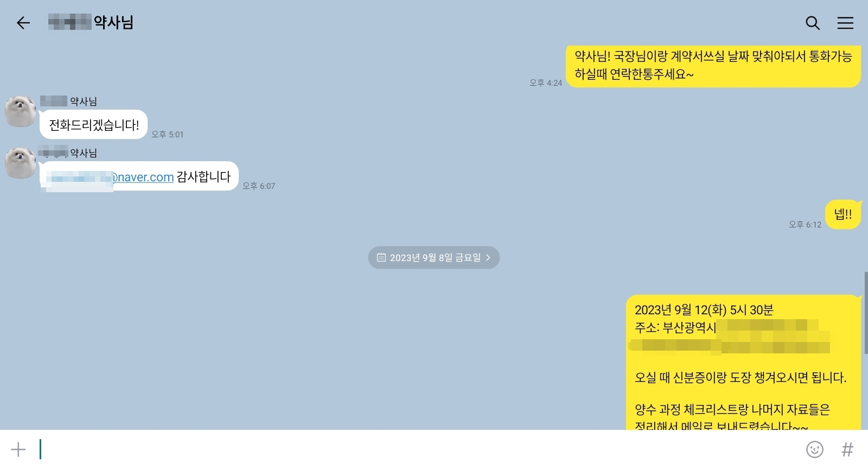Image resolution: width=868 pixels, height=469 pixels.
Task: Click the chat scrollbar on the right edge
Action: point(866,313)
